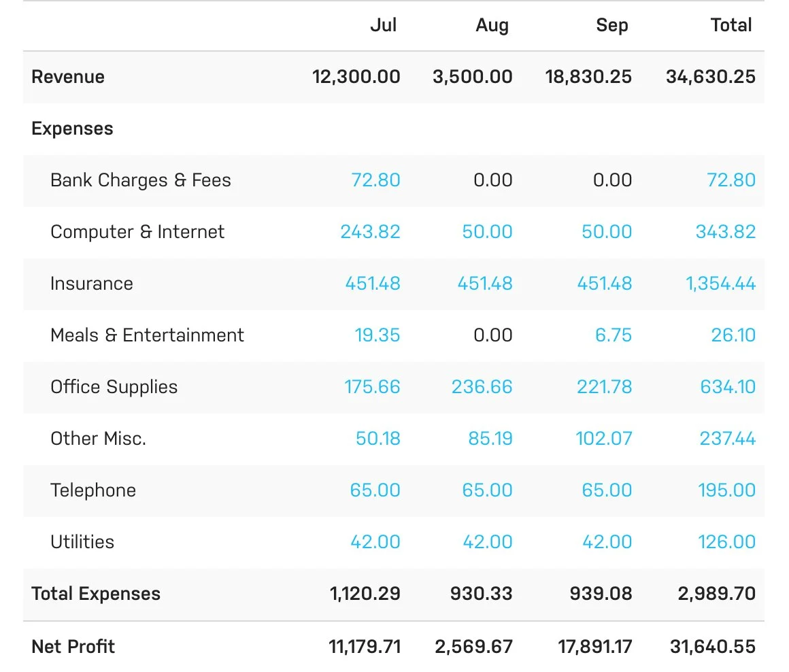Open the Other Misc. total 237.44
789x672 pixels.
coord(728,439)
